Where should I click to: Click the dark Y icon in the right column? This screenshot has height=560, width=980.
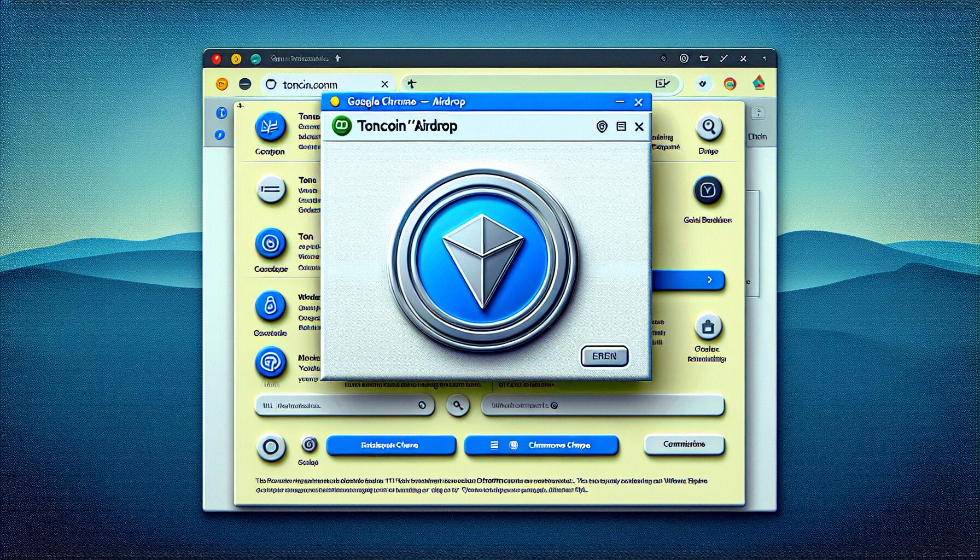click(708, 190)
